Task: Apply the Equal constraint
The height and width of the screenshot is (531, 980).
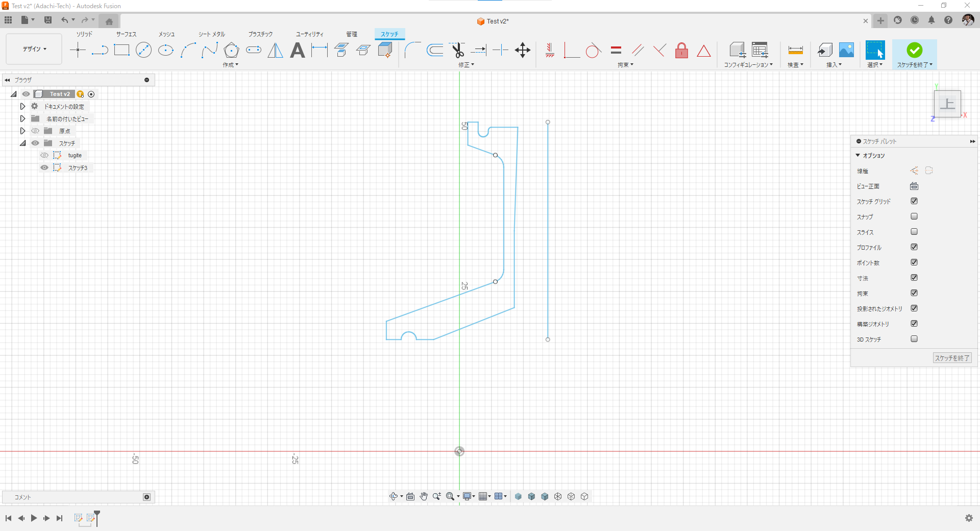Action: tap(616, 50)
